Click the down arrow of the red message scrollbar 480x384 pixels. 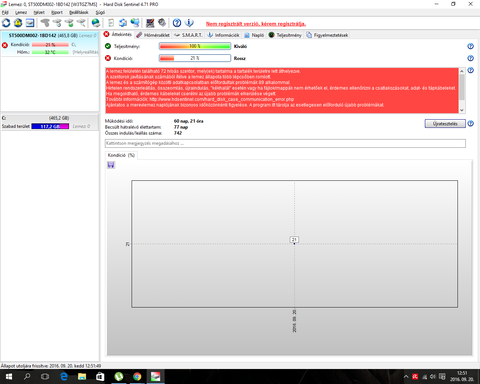462,110
